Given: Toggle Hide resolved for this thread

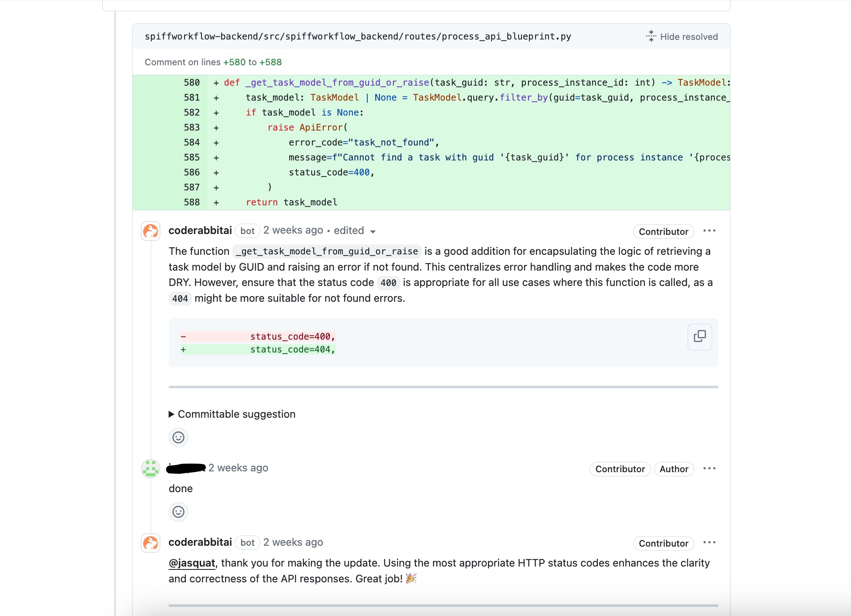Looking at the screenshot, I should click(x=688, y=37).
